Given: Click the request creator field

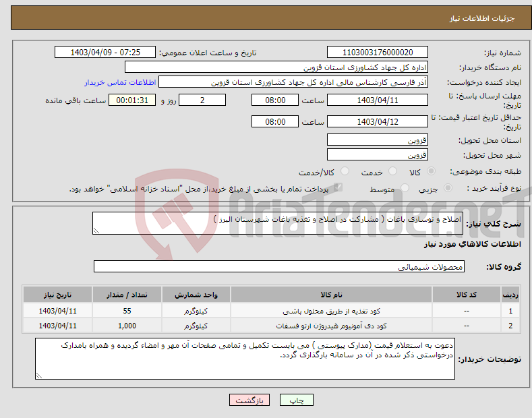Looking at the screenshot, I should pyautogui.click(x=293, y=82).
